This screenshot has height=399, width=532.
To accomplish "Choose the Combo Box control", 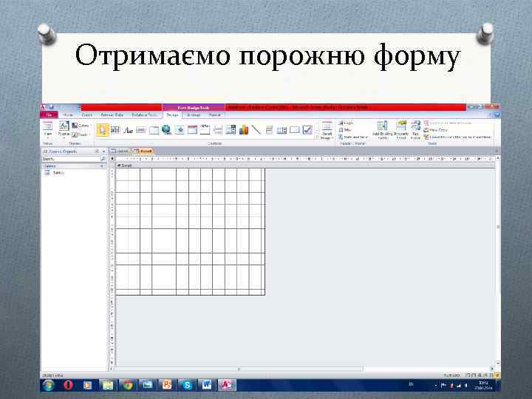I will pos(231,130).
